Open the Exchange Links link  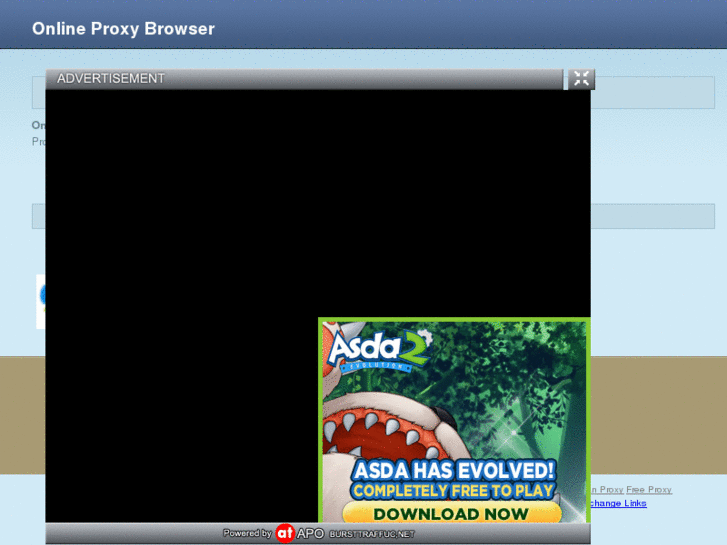coord(618,503)
